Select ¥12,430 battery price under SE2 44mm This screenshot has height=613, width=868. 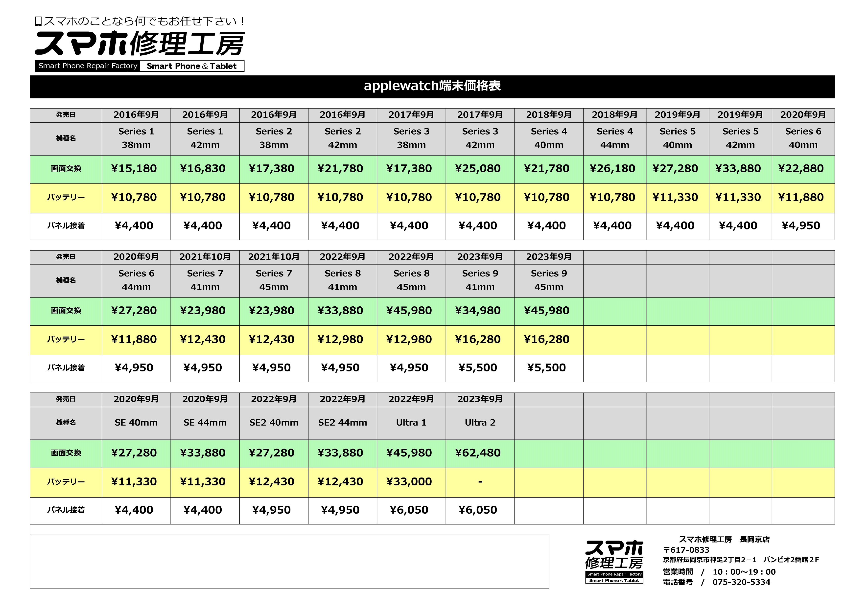[340, 482]
